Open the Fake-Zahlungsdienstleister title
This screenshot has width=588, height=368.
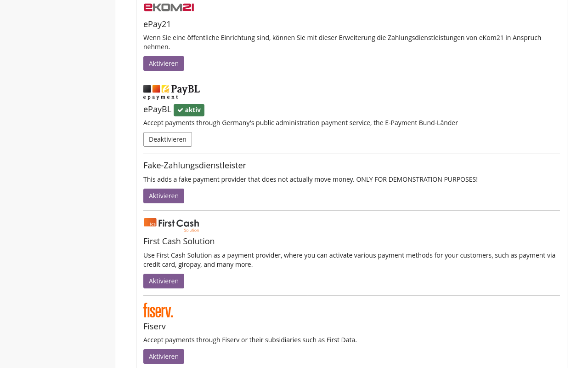[194, 165]
